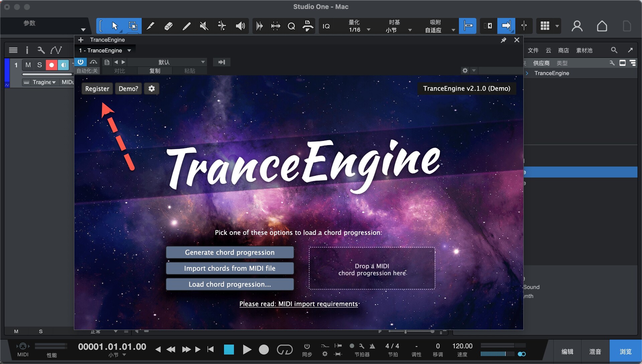This screenshot has width=642, height=364.
Task: Switch to the 混音 mix view
Action: point(595,352)
